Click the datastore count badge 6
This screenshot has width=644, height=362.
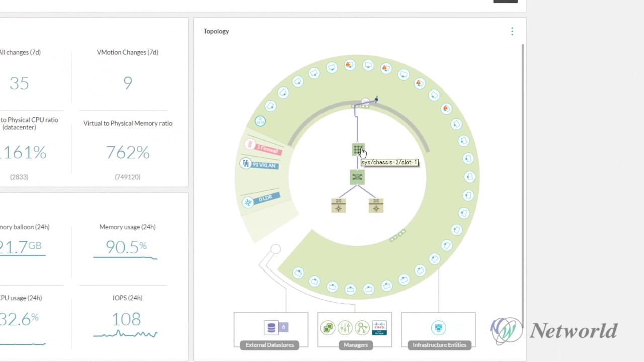(x=283, y=328)
